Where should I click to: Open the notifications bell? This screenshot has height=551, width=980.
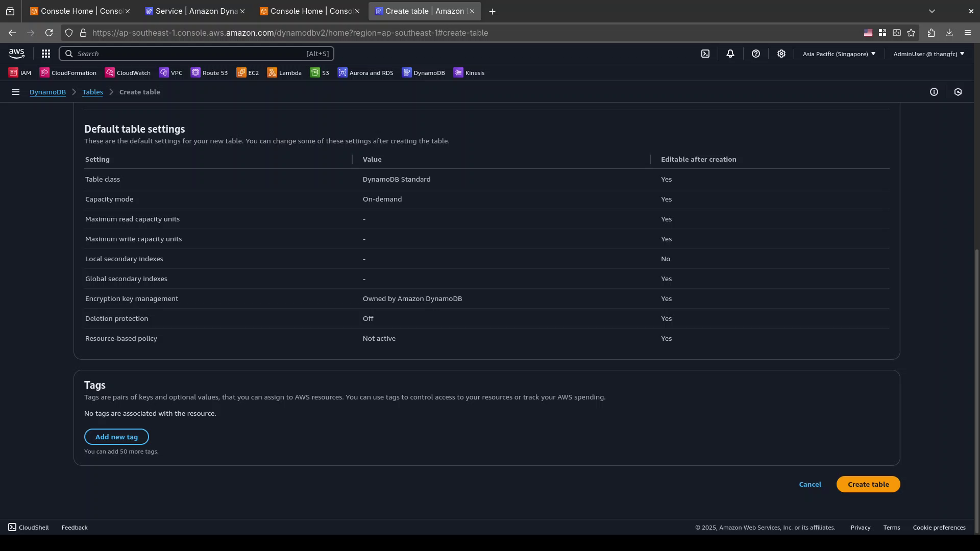point(730,54)
